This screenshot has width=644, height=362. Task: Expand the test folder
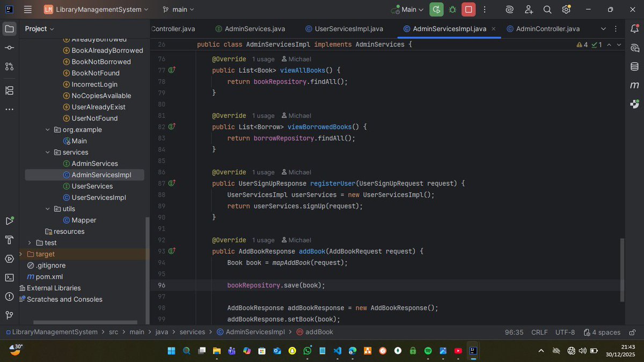tap(30, 243)
